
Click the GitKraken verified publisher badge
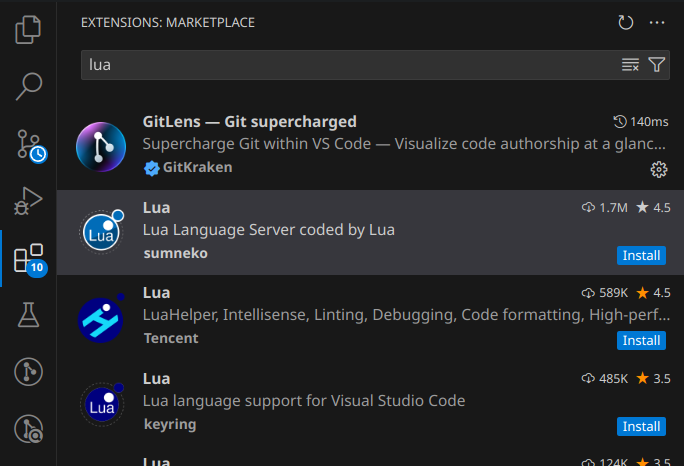coord(151,168)
